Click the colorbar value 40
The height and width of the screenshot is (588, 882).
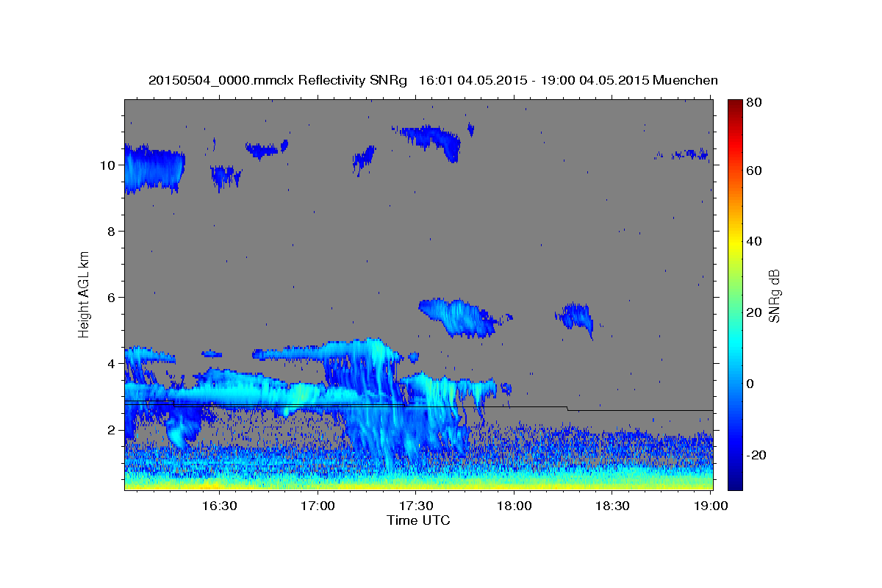pyautogui.click(x=754, y=241)
